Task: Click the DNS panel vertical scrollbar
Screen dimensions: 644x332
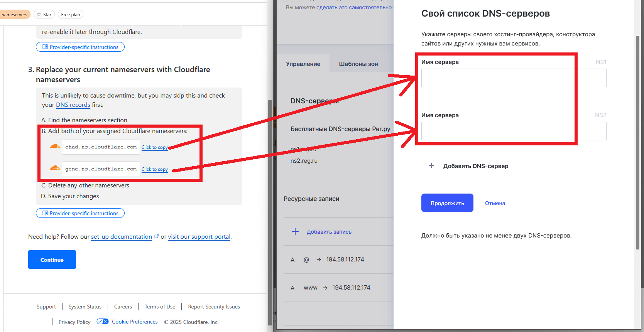Action: pos(637,143)
